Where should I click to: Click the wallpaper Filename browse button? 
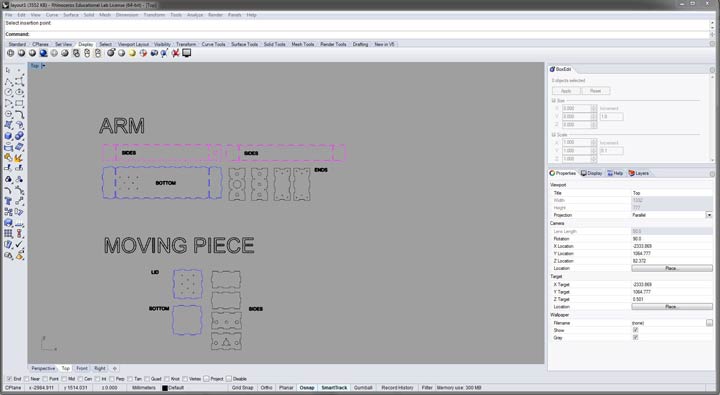pyautogui.click(x=709, y=323)
